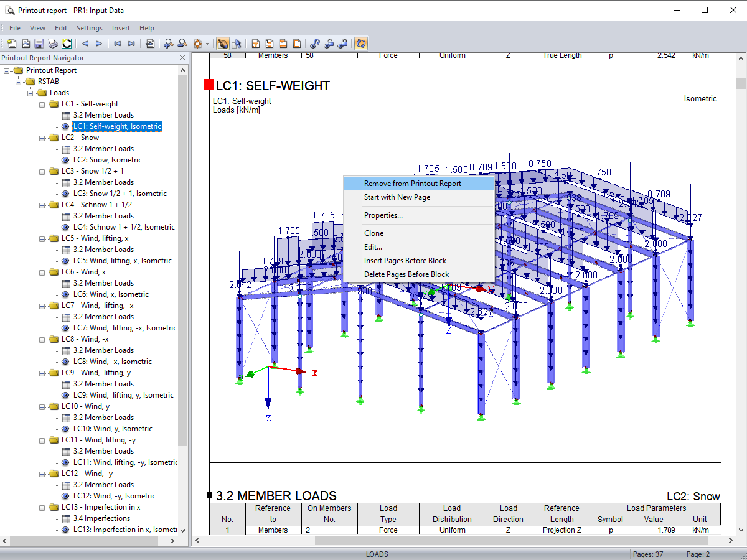The height and width of the screenshot is (560, 747).
Task: Open the pan tool dropdown arrow
Action: click(x=207, y=44)
